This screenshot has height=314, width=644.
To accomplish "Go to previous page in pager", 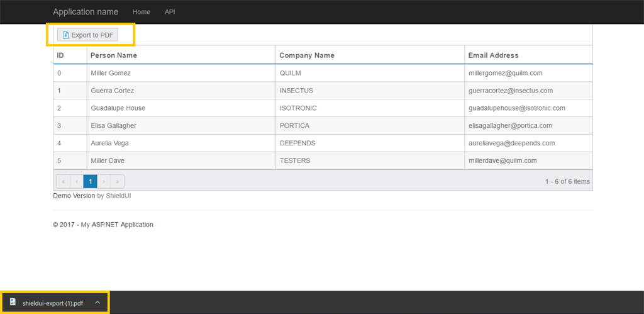I will pyautogui.click(x=77, y=182).
